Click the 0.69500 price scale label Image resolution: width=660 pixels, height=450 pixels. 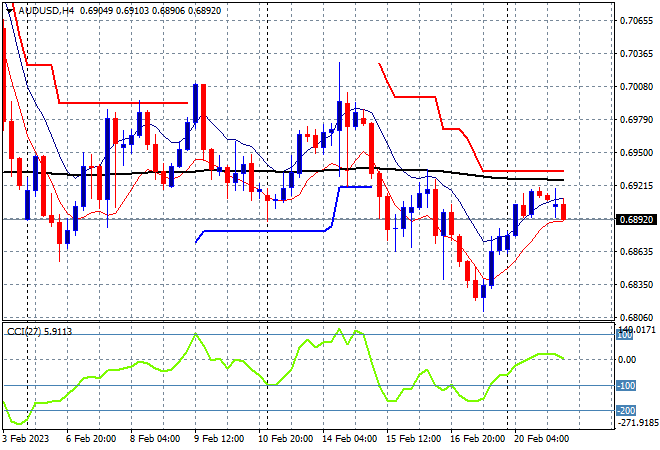click(636, 152)
